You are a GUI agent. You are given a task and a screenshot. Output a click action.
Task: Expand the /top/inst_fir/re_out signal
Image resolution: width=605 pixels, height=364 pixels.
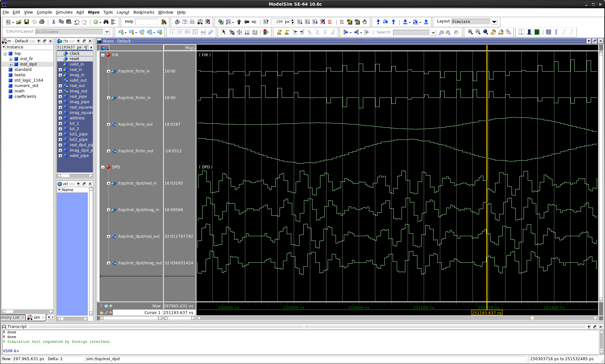pyautogui.click(x=108, y=124)
